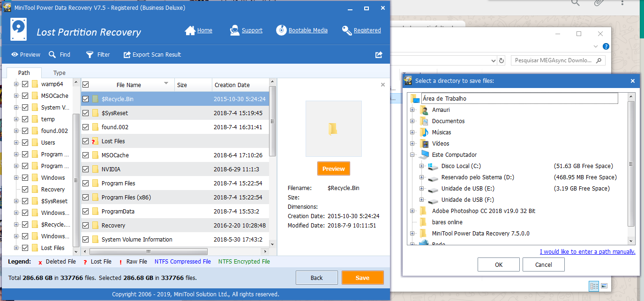Click the Unidade de USB (F:) drive icon

(x=433, y=200)
